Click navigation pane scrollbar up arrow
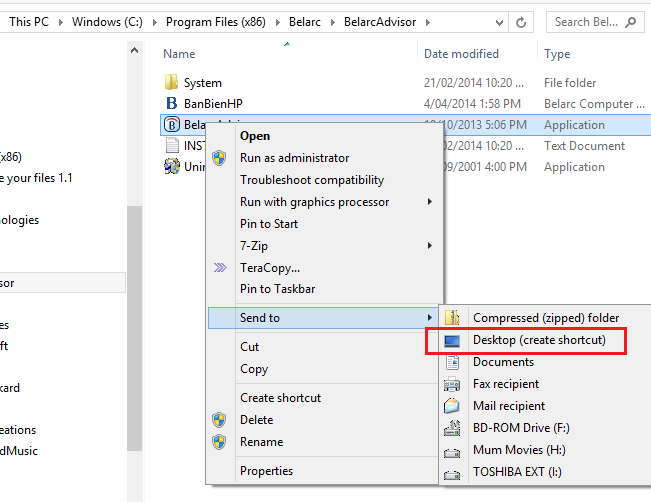This screenshot has height=502, width=651. (x=134, y=51)
